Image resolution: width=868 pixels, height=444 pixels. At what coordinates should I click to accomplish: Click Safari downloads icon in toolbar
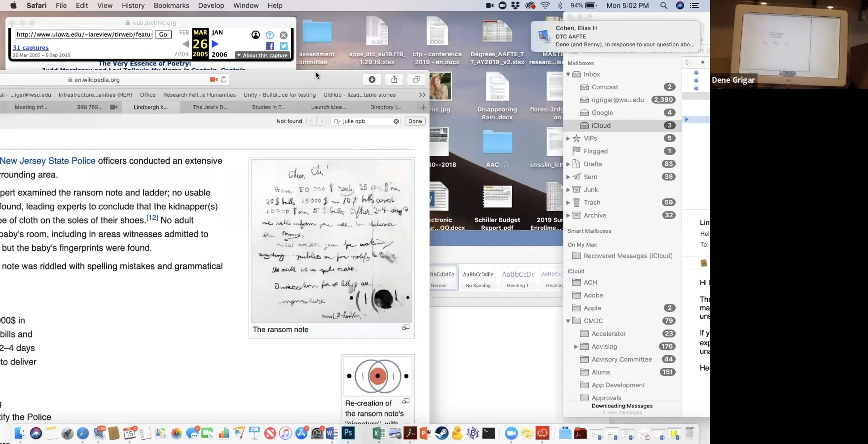[372, 80]
